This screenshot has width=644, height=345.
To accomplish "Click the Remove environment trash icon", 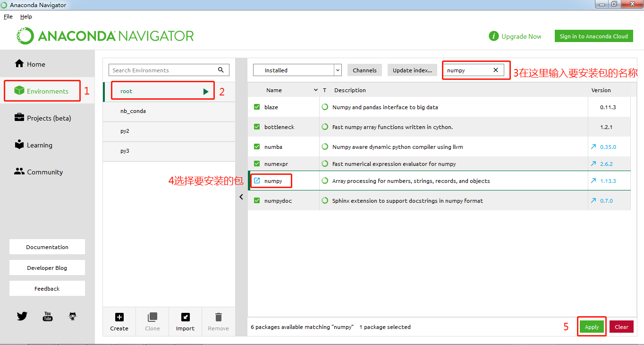I will (x=219, y=317).
